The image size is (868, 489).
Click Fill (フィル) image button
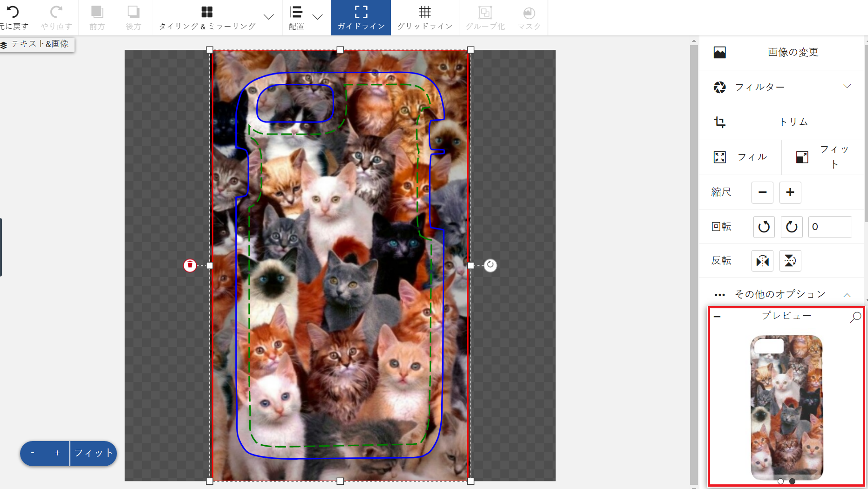(x=740, y=157)
